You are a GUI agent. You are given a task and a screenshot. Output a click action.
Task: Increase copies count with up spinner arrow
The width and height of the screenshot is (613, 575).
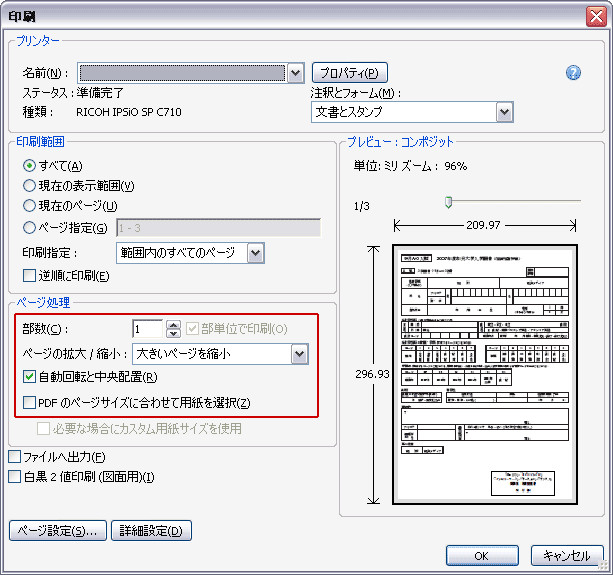click(x=173, y=324)
